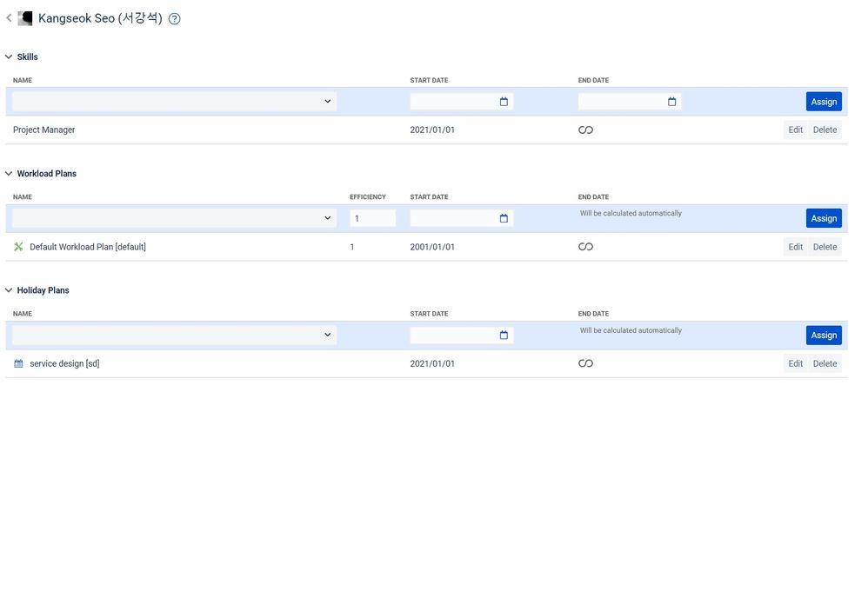This screenshot has width=868, height=605.
Task: Go back using the arrow beside the avatar
Action: point(9,18)
